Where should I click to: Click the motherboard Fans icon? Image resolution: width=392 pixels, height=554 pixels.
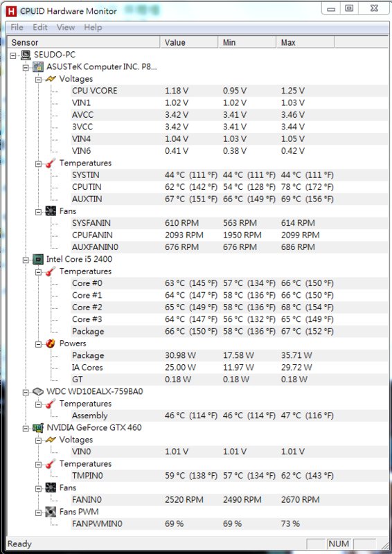[51, 211]
